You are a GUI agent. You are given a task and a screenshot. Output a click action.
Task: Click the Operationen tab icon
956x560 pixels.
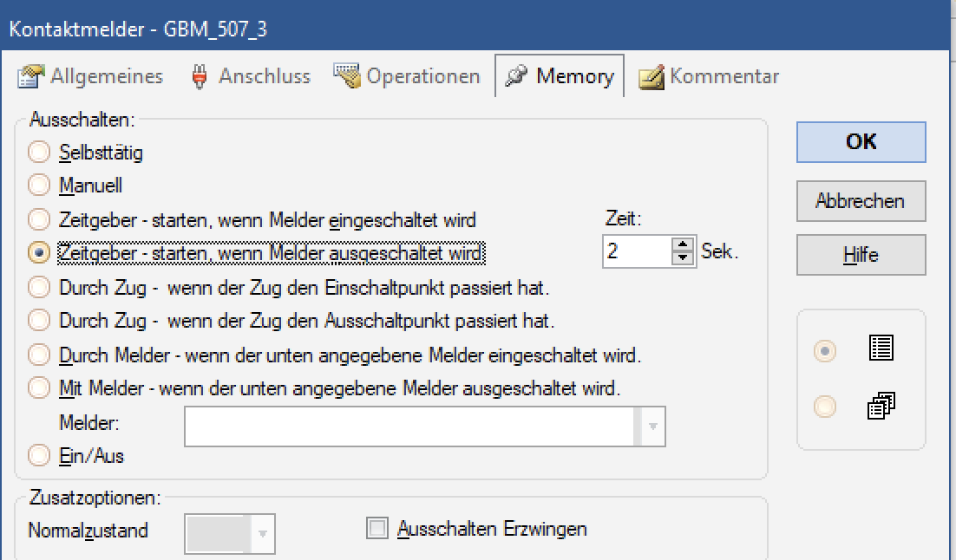coord(347,77)
